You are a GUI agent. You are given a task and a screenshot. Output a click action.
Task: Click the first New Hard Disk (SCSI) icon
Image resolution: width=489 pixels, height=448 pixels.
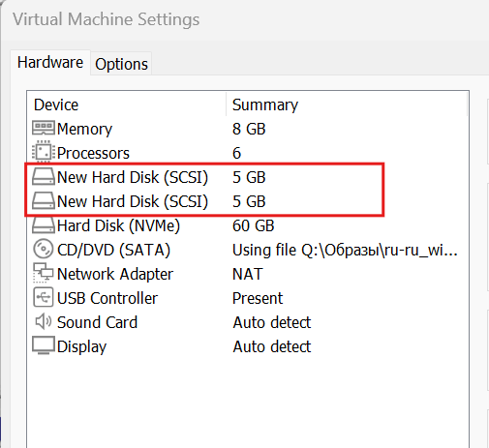(x=44, y=176)
